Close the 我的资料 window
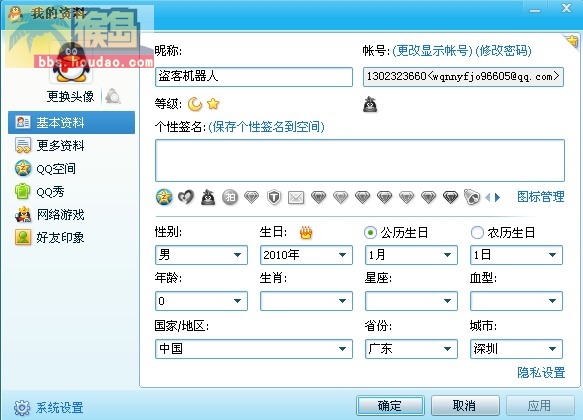583x420 pixels. [x=566, y=8]
